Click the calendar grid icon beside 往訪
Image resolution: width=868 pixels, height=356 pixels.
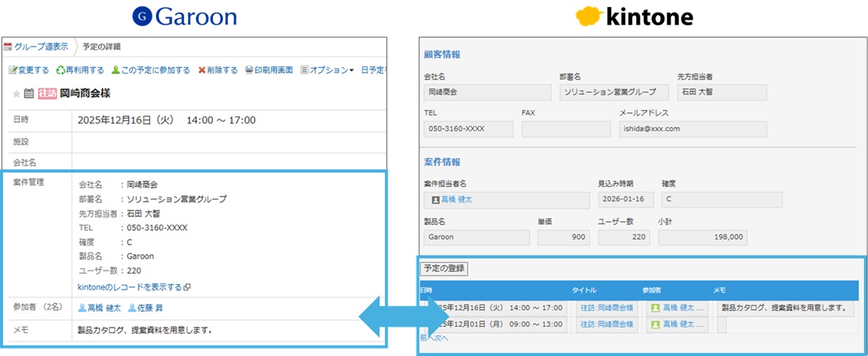click(28, 94)
